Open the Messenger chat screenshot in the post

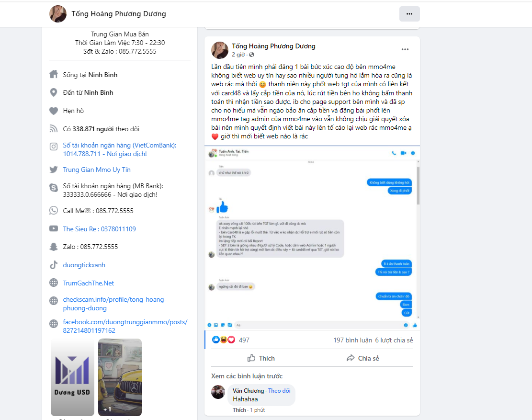(x=312, y=238)
